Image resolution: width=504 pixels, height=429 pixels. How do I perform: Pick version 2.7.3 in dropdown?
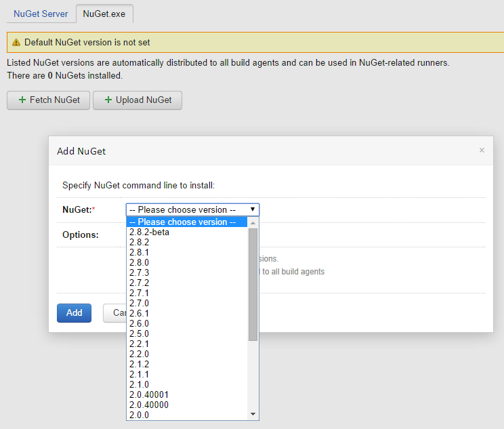click(x=187, y=272)
